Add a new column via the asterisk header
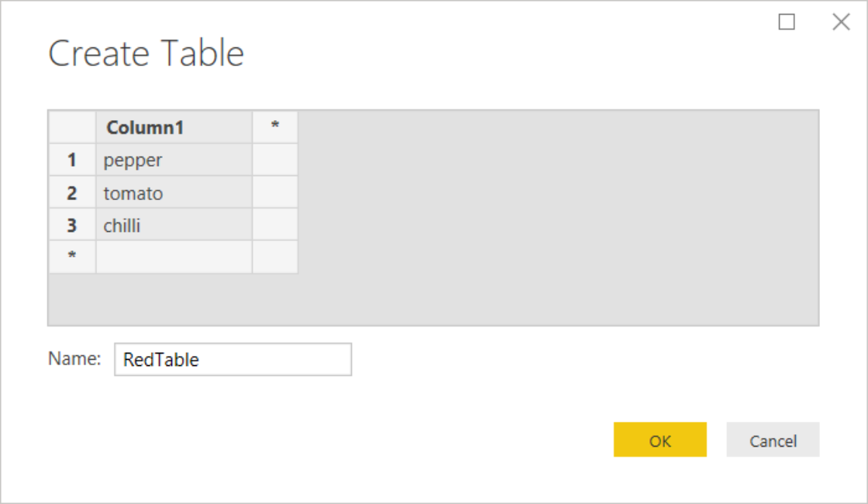Image resolution: width=868 pixels, height=504 pixels. point(275,128)
